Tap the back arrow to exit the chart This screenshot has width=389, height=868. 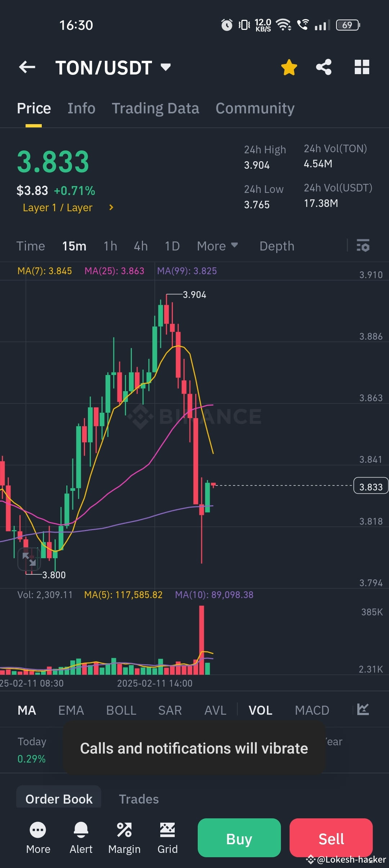27,67
